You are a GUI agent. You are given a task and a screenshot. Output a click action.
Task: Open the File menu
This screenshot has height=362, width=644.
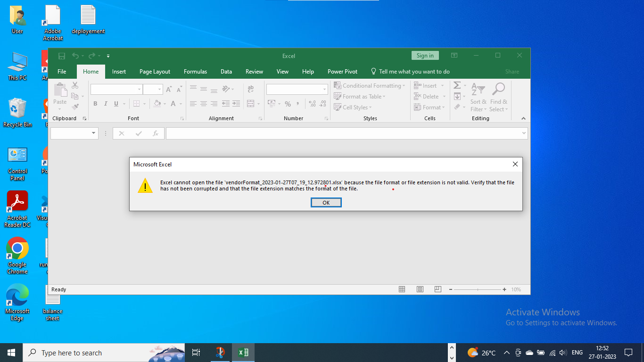click(62, 72)
